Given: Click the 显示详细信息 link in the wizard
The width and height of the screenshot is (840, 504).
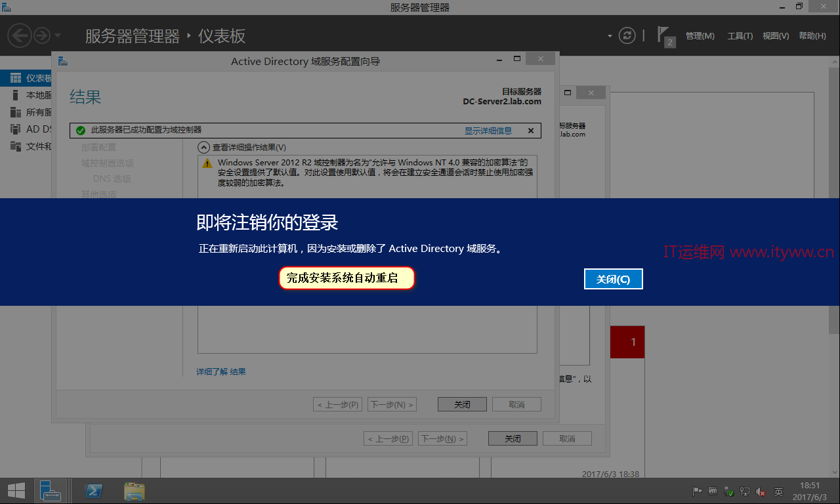Looking at the screenshot, I should (x=488, y=131).
